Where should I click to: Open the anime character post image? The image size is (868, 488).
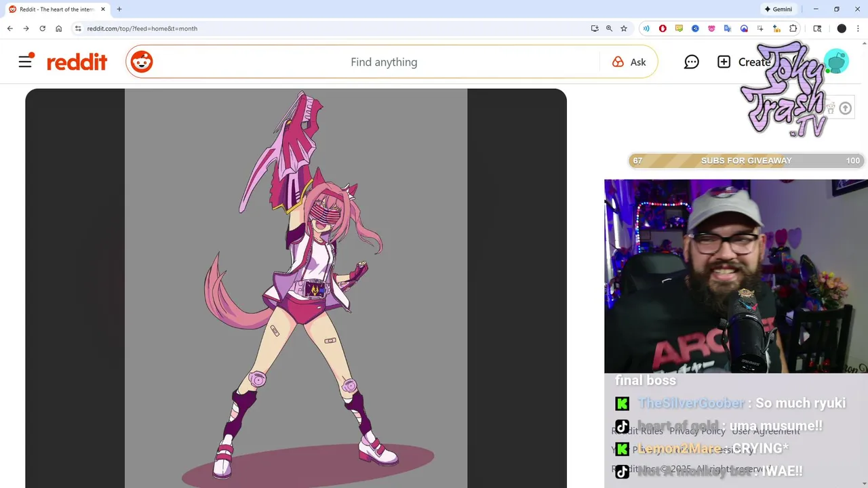pos(296,288)
